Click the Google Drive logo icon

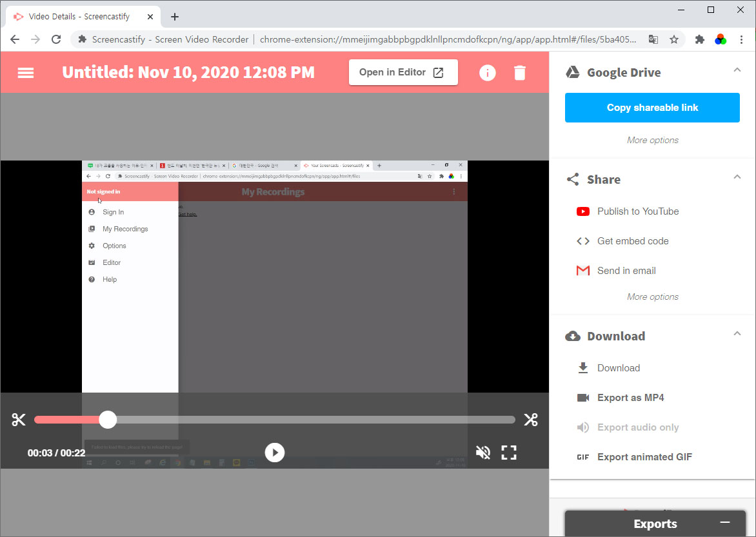[x=572, y=72]
